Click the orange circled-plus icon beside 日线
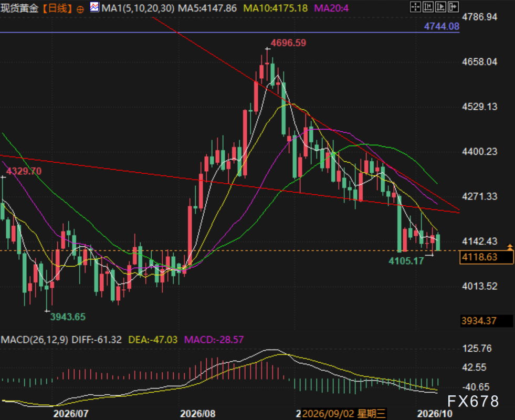Viewport: 515px width, 420px height. tap(80, 9)
